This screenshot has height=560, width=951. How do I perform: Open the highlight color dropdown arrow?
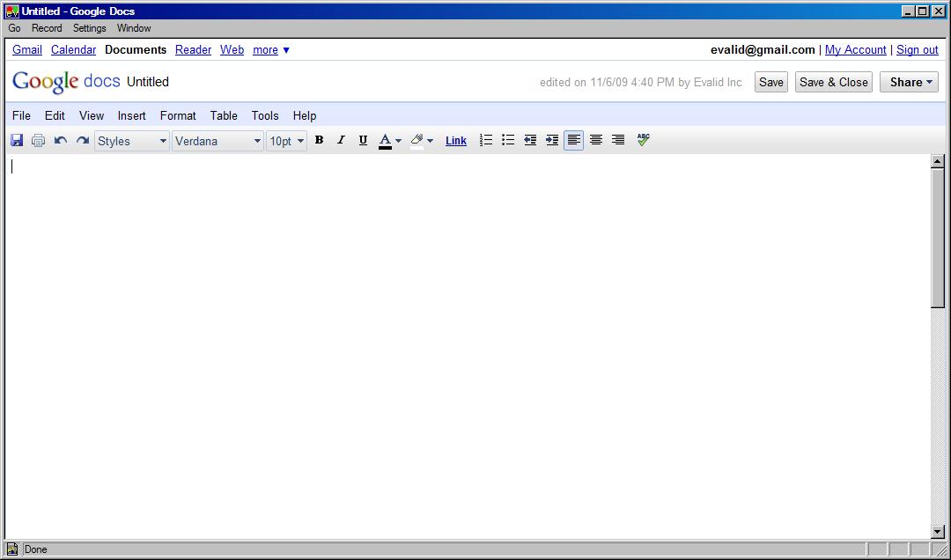tap(430, 141)
